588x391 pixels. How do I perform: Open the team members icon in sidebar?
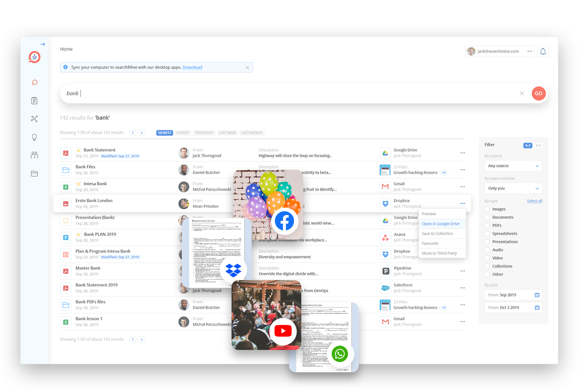pyautogui.click(x=34, y=155)
